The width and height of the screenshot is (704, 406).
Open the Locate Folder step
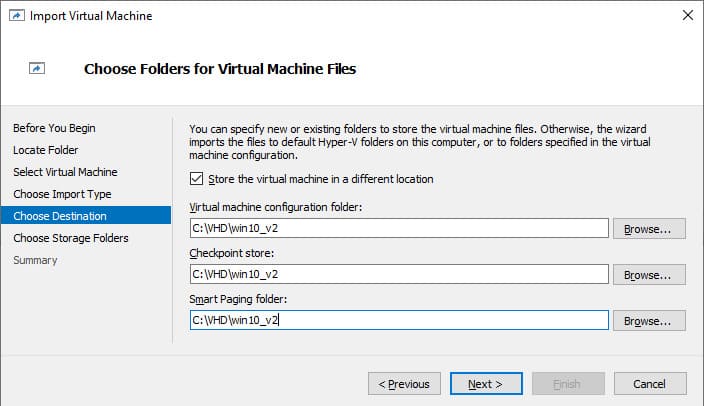pos(45,150)
